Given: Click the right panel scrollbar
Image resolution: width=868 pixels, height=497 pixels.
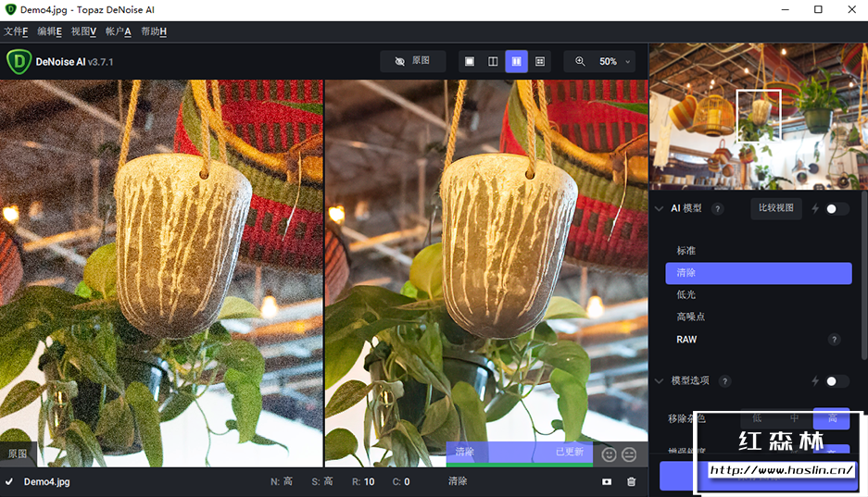Looking at the screenshot, I should (x=864, y=277).
